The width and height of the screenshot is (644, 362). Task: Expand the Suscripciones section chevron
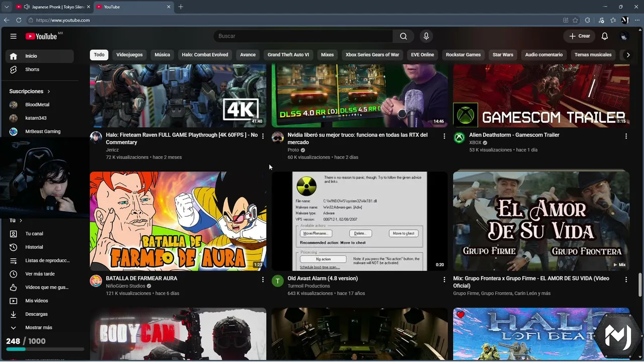pos(49,92)
